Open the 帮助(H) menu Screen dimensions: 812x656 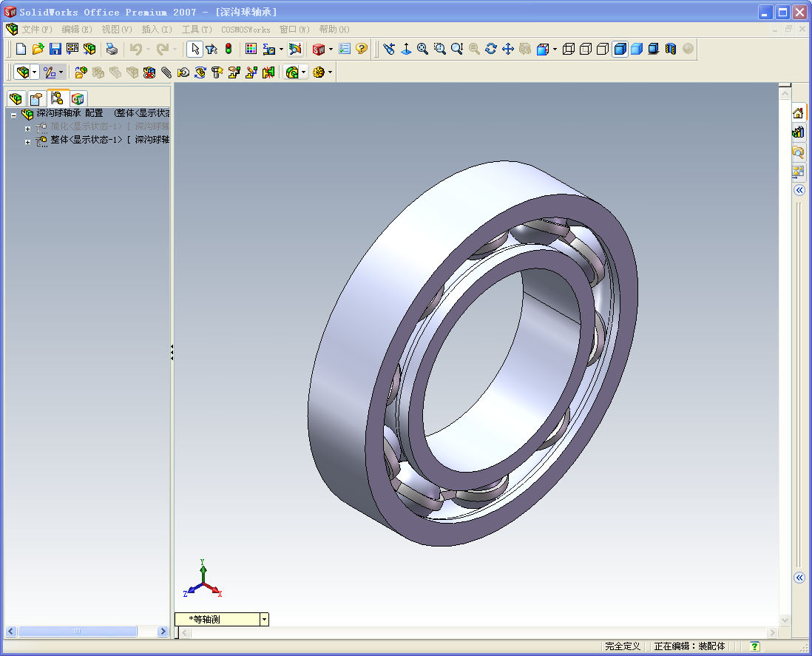(x=334, y=30)
